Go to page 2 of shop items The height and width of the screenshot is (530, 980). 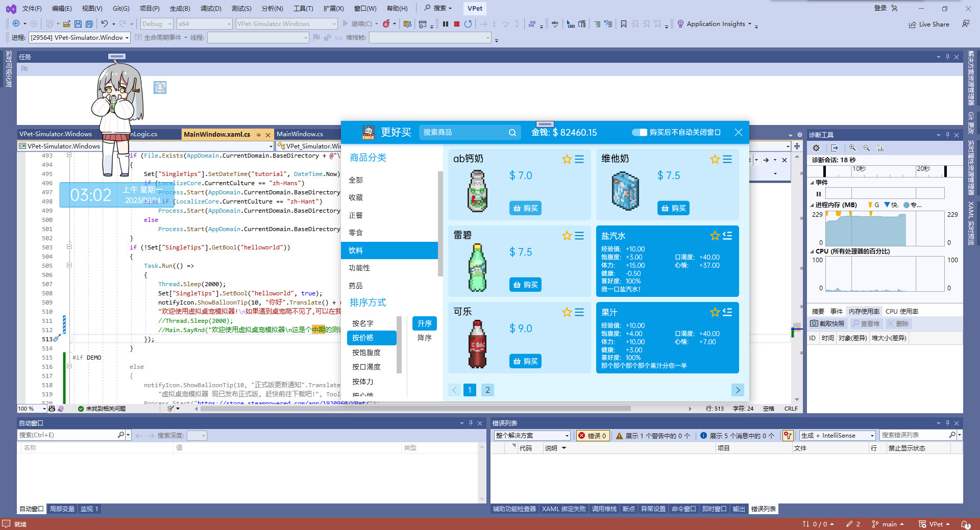pos(487,390)
